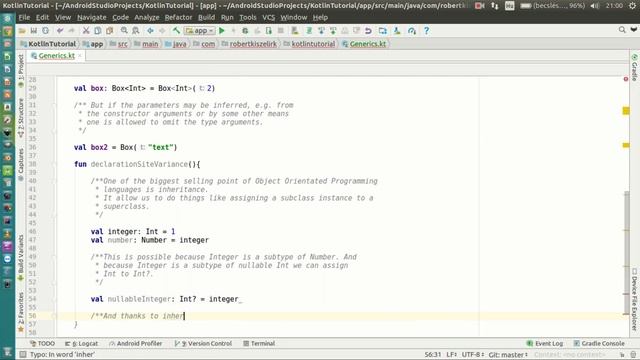The image size is (640, 360).
Task: Navigate back with the left arrow icon
Action: tap(150, 31)
